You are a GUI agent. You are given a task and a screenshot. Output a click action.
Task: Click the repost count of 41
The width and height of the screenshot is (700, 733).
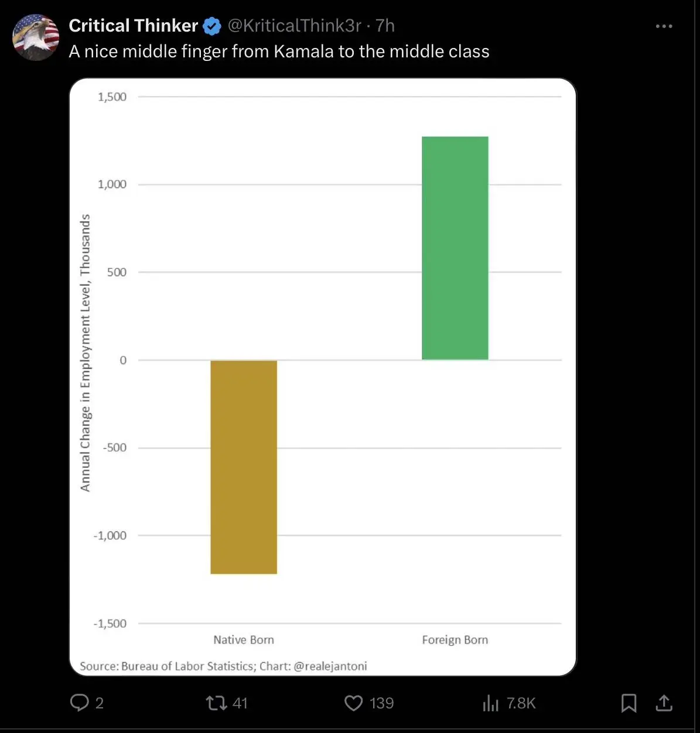coord(240,703)
